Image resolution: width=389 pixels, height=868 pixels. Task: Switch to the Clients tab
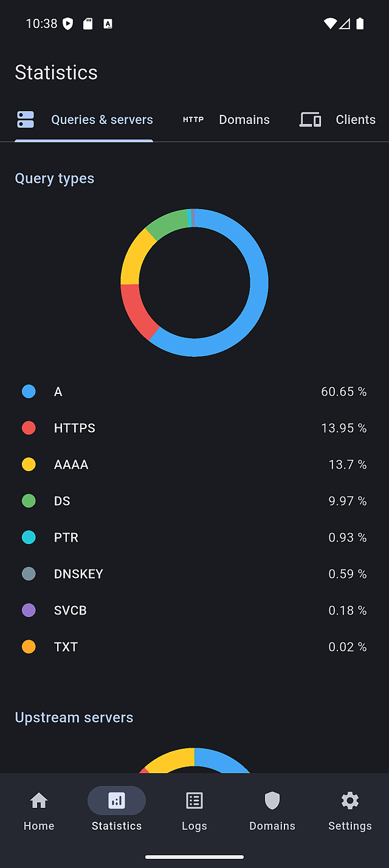click(356, 120)
